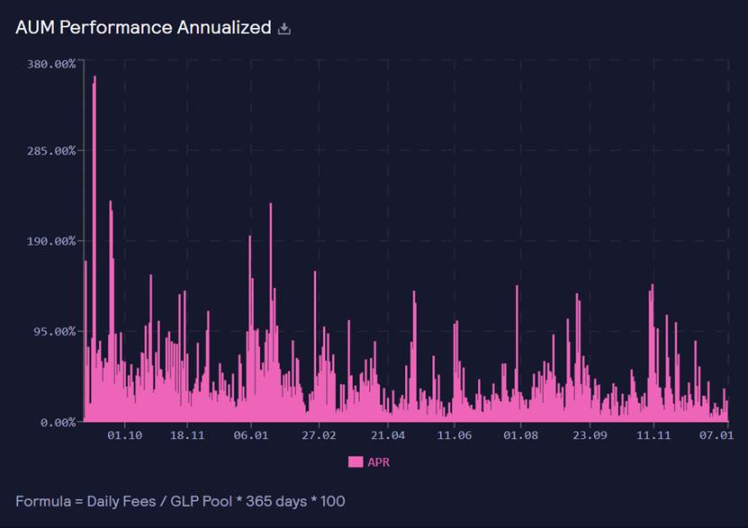
Task: Select the 21.04 date on x-axis
Action: coord(387,435)
